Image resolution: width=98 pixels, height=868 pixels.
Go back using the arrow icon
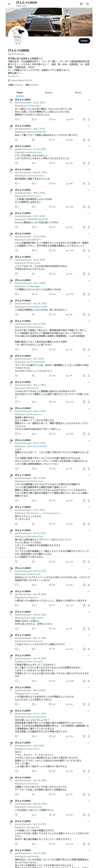[9, 4]
